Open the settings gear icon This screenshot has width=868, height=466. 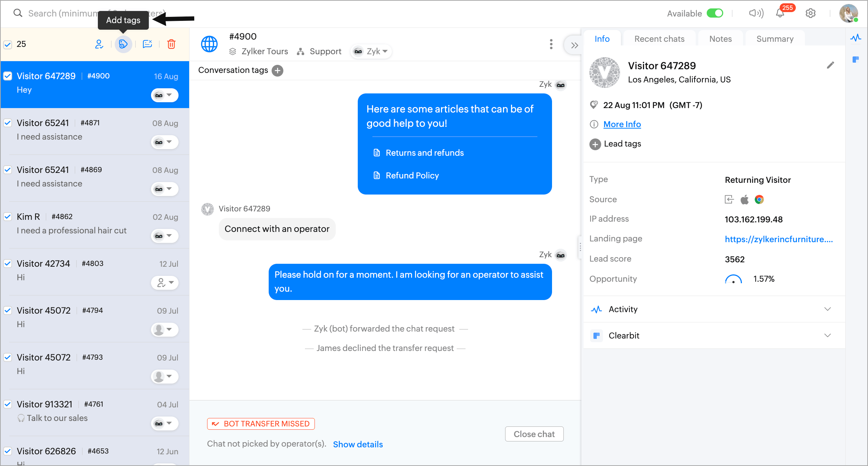[810, 14]
